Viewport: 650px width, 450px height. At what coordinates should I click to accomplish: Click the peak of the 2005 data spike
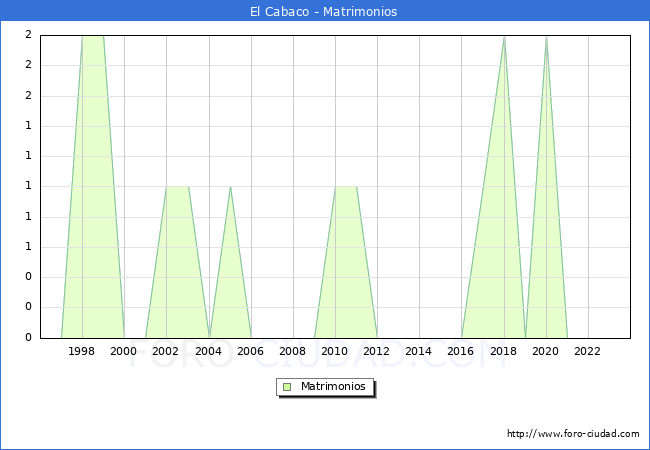[x=230, y=187]
